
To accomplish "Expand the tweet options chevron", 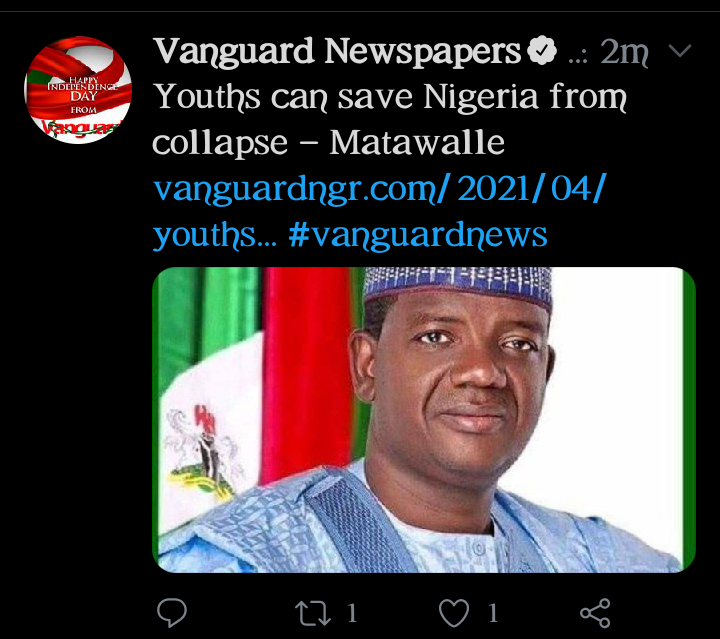I will [x=680, y=50].
